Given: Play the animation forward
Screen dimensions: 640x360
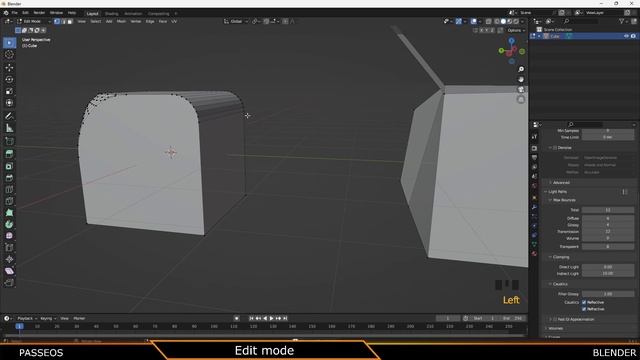Looking at the screenshot, I should [271, 318].
